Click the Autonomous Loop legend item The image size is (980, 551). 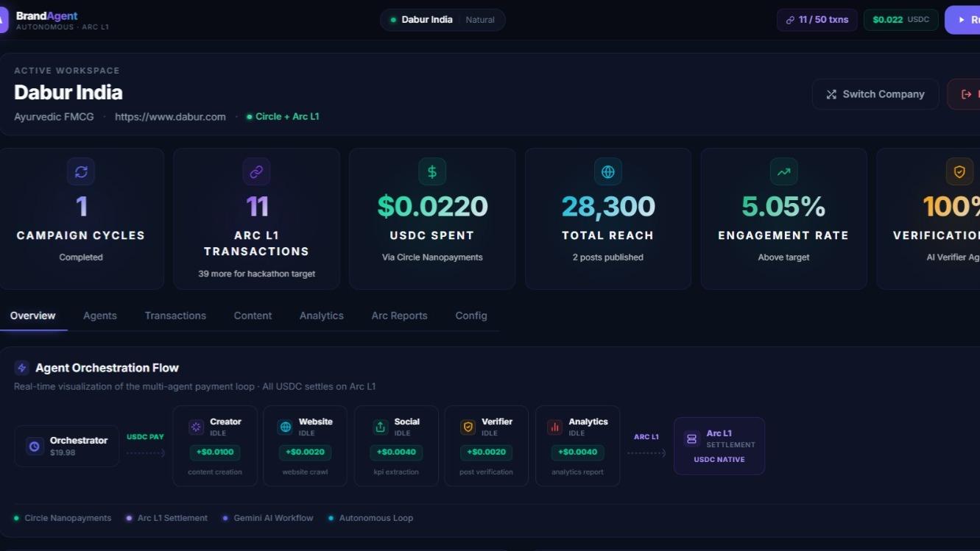[x=371, y=518]
